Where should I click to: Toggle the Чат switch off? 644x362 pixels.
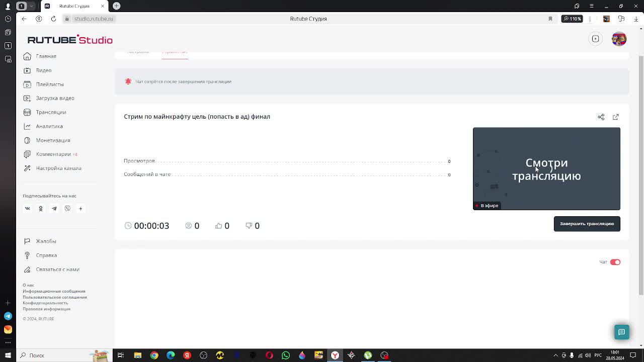[615, 262]
